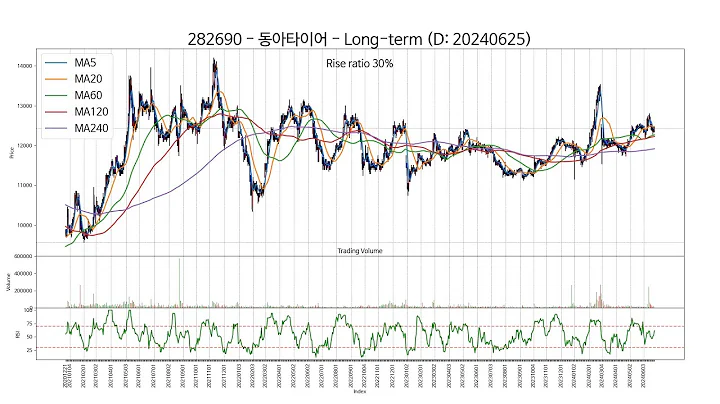
Task: Click the RSI axis tick label 50
Action: (29, 337)
